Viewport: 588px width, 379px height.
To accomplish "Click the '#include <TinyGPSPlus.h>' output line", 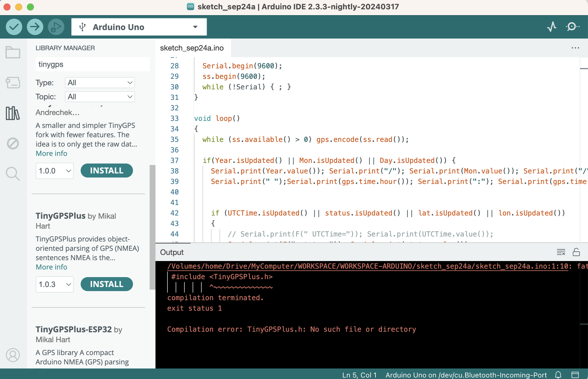I will (222, 277).
